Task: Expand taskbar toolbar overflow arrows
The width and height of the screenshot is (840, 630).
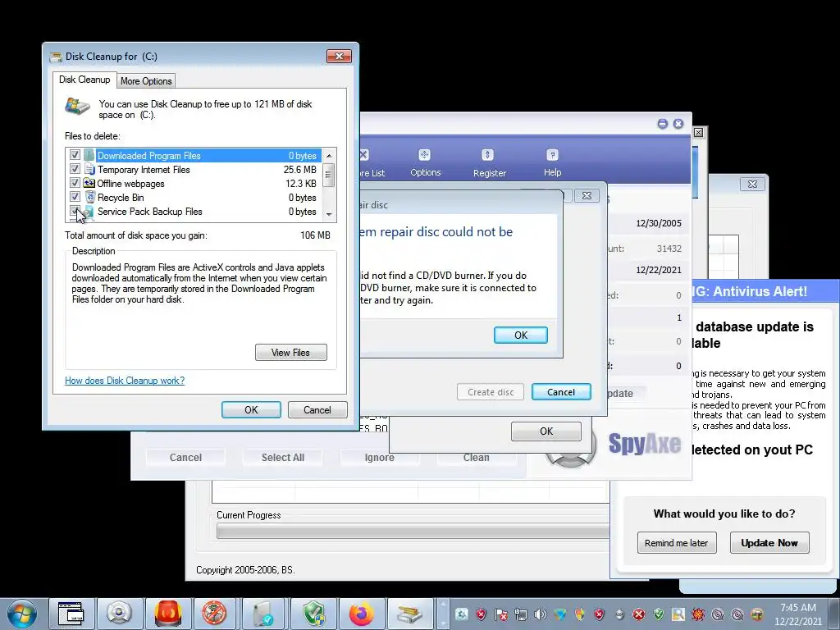Action: coord(442,614)
